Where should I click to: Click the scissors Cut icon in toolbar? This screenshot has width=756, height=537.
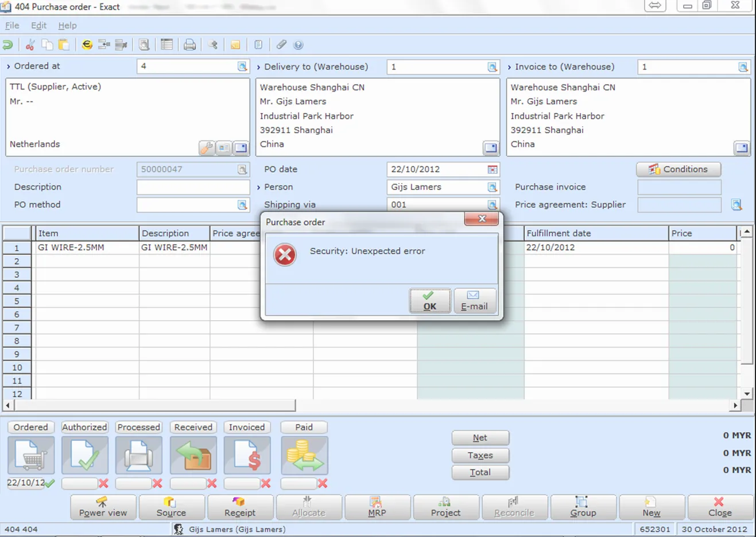coord(30,45)
